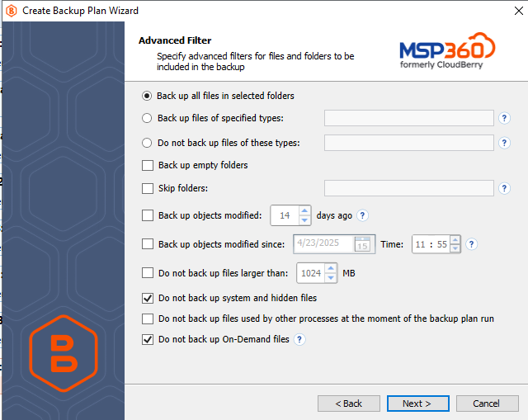
Task: Click the Next > button
Action: (418, 403)
